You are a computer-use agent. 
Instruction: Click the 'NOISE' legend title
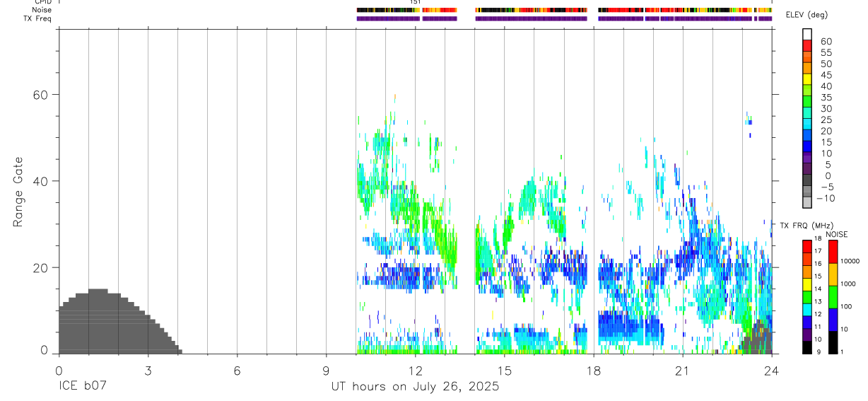(x=836, y=234)
